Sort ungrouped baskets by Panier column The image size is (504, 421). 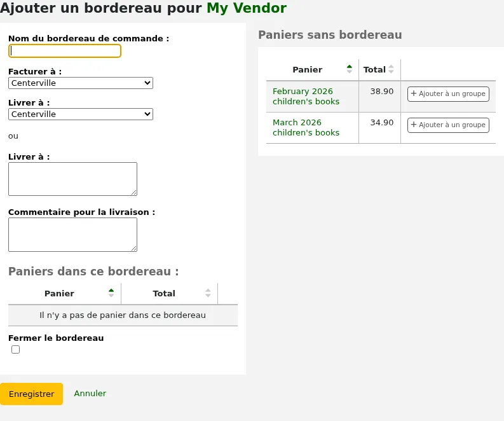[x=312, y=69]
